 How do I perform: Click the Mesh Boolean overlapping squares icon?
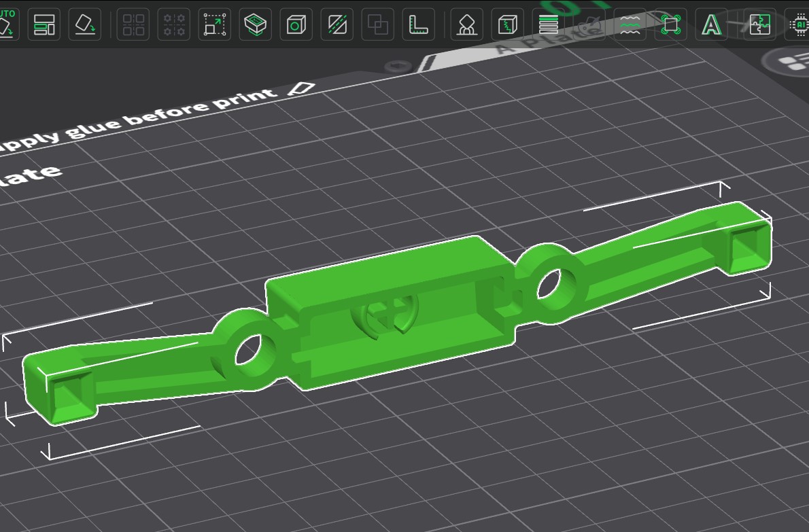tap(378, 24)
